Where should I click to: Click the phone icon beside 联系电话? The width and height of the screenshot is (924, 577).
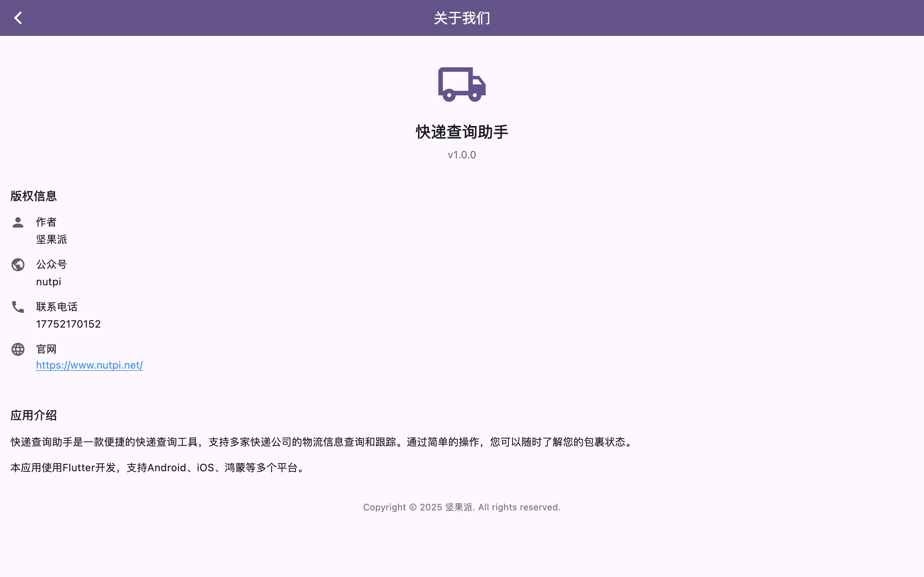pos(18,307)
